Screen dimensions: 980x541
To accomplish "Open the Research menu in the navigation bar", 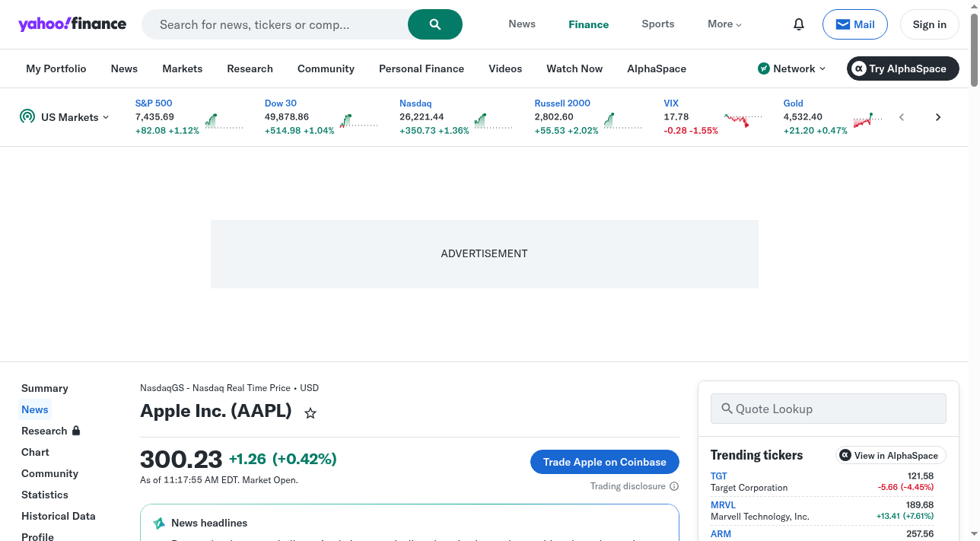I will (250, 68).
